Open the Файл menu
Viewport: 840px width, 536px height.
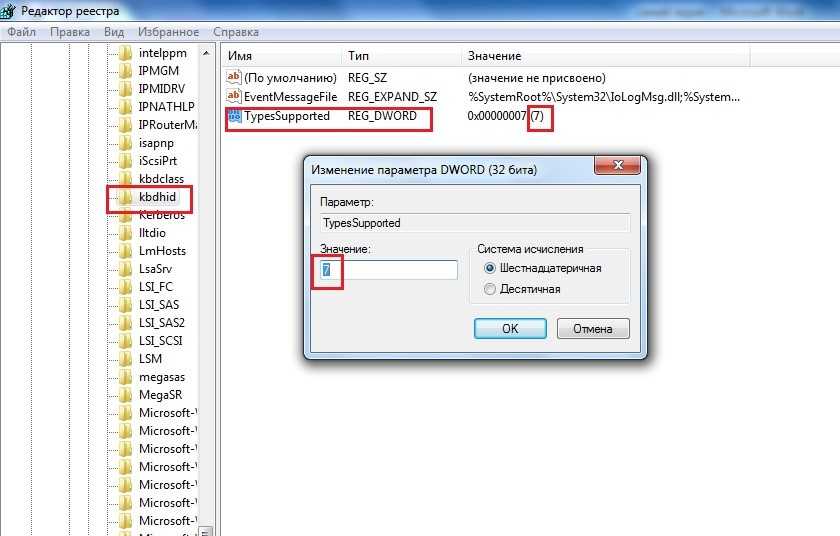(21, 32)
